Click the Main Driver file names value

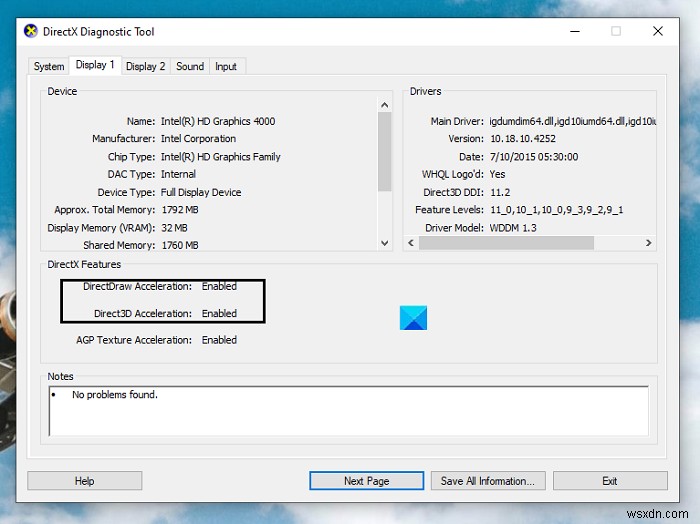572,121
